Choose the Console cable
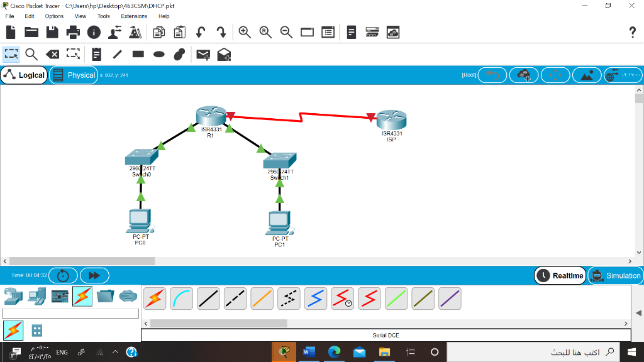 point(182,299)
